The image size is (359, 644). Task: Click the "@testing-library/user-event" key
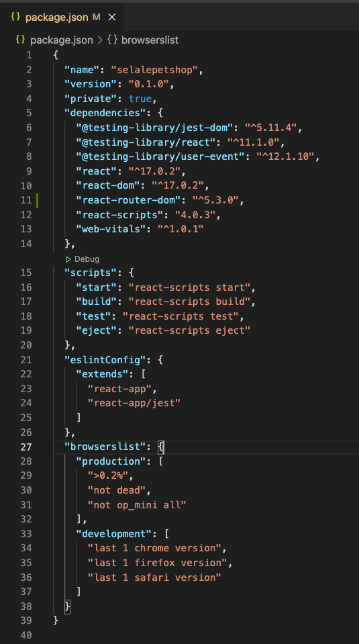click(163, 157)
